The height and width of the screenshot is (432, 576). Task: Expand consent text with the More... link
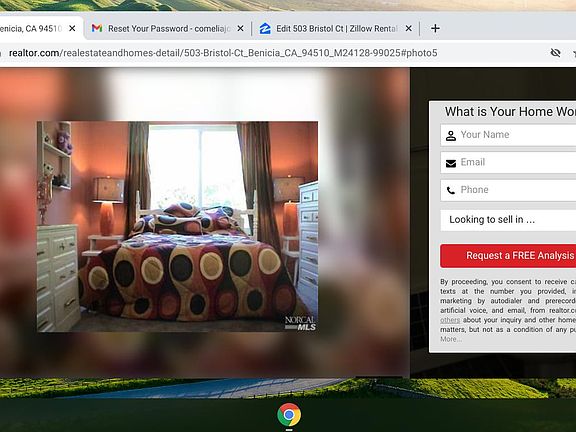point(451,339)
